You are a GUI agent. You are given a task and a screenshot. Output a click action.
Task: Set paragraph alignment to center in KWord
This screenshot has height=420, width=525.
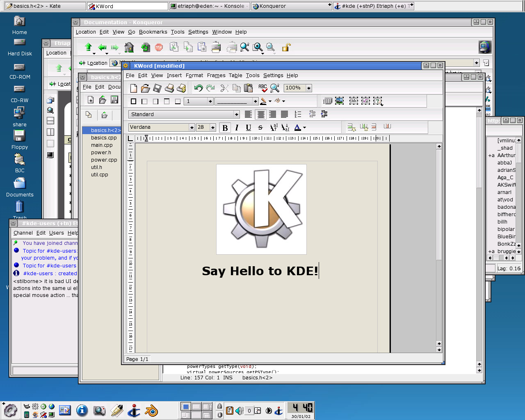click(260, 114)
